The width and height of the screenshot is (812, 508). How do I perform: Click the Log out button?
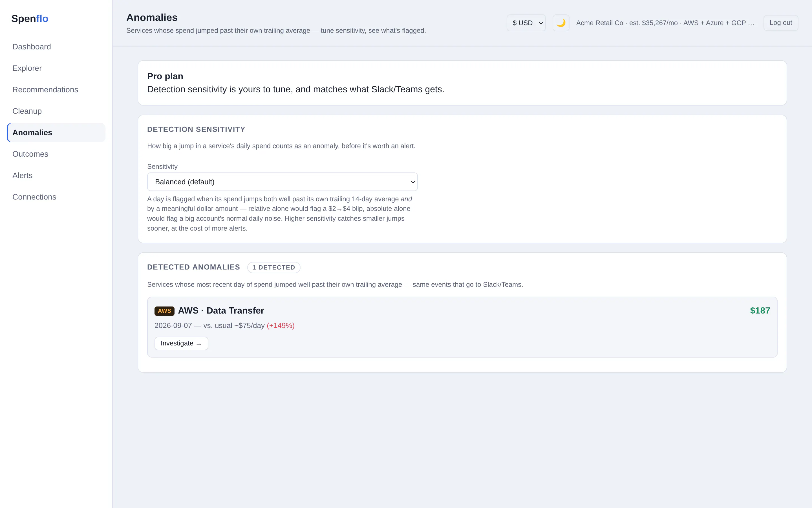pyautogui.click(x=780, y=23)
